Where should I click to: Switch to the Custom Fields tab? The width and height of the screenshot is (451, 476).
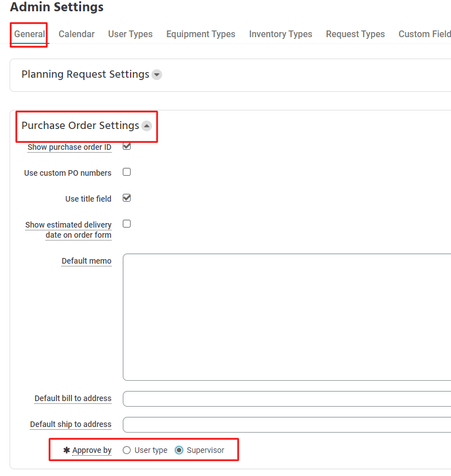point(424,34)
